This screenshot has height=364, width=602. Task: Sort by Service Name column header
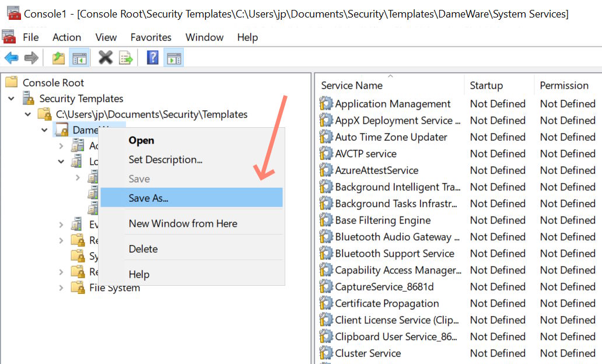(x=352, y=85)
